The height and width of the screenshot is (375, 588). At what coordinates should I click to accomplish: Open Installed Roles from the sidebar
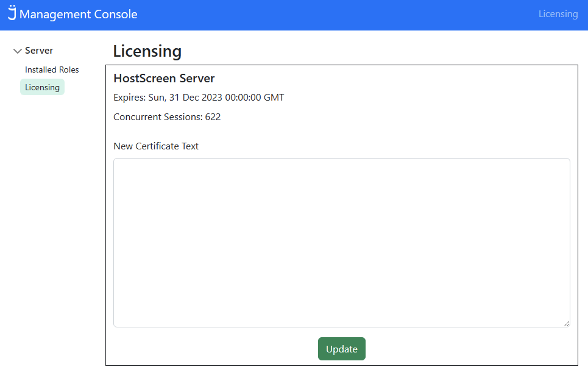52,69
